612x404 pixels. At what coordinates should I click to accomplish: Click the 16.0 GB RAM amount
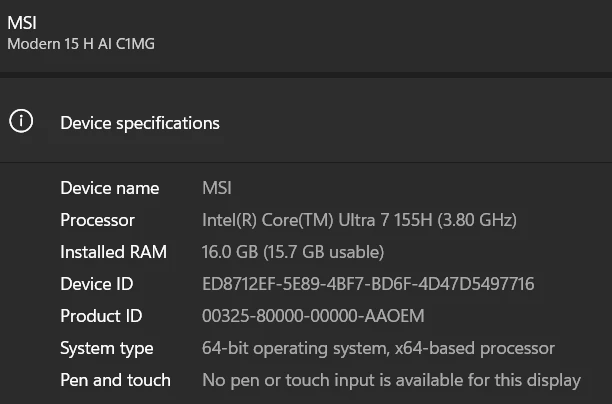point(230,252)
